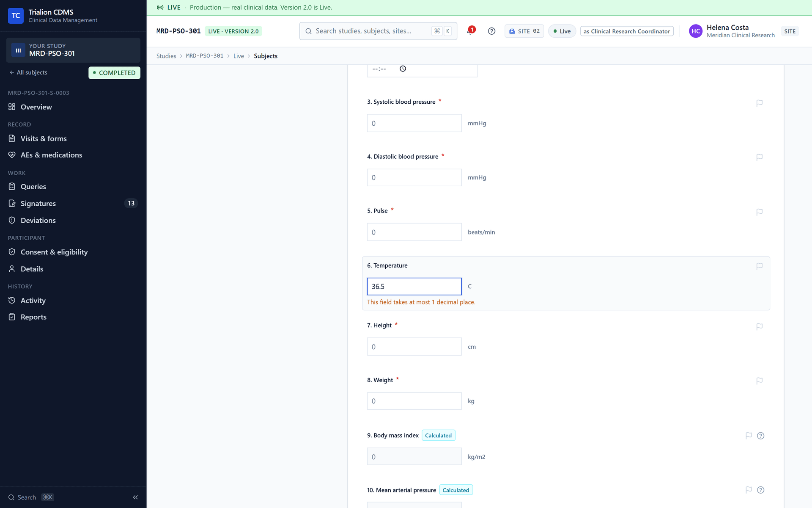Image resolution: width=812 pixels, height=508 pixels.
Task: Change role: as Clinical Research Coordinator
Action: (627, 31)
